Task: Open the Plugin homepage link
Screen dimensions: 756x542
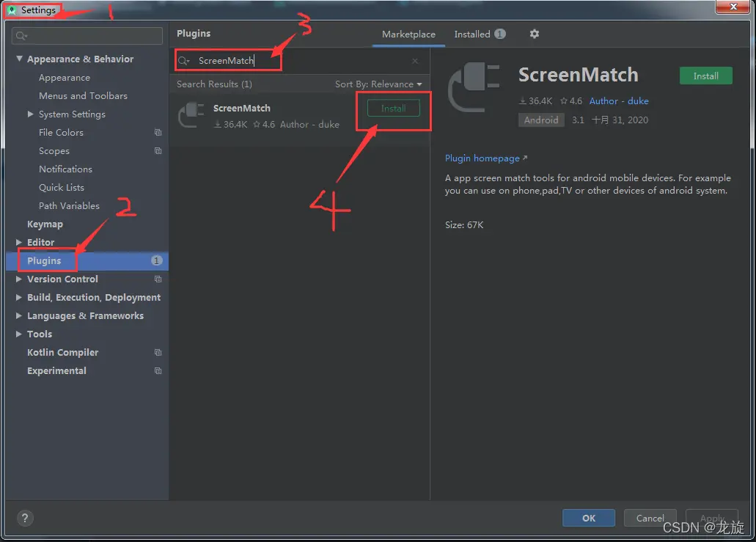Action: pos(482,158)
